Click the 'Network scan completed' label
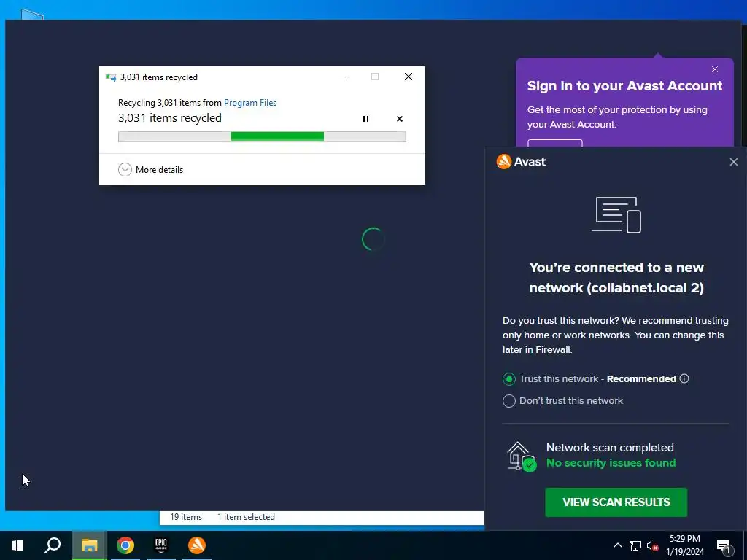The height and width of the screenshot is (560, 747). (610, 448)
